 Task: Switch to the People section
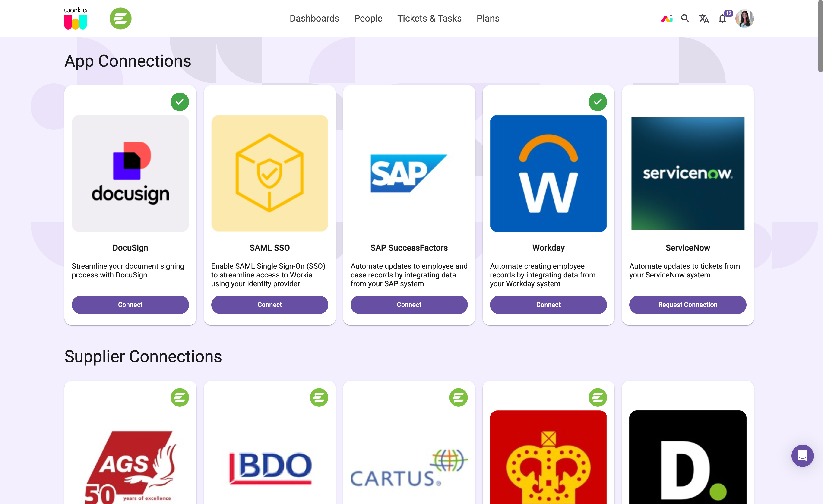coord(368,18)
